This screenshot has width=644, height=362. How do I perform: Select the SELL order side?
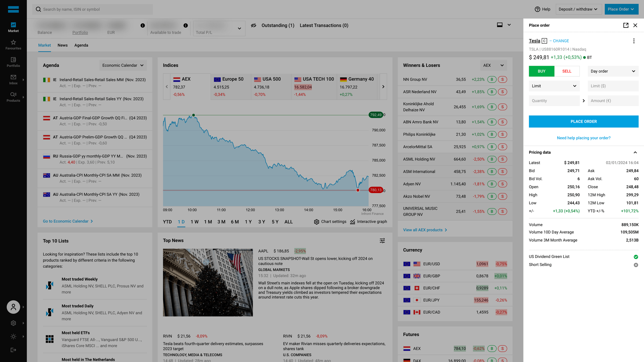[567, 71]
